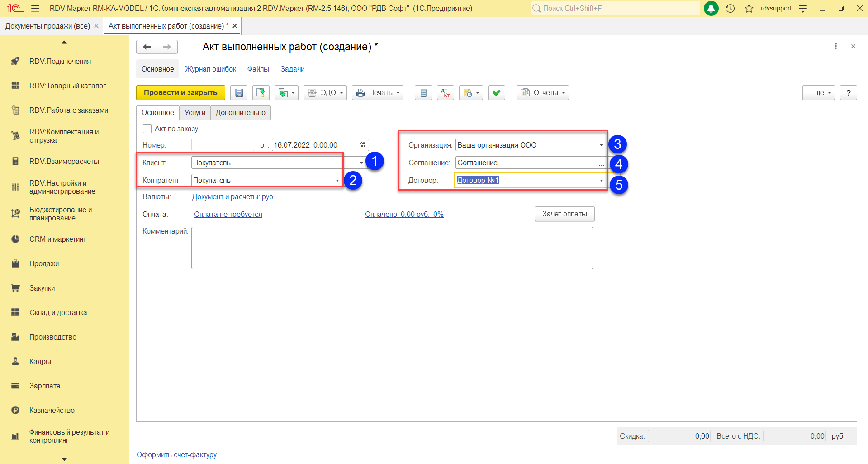
Task: Open the Продажи section in sidebar
Action: (44, 263)
